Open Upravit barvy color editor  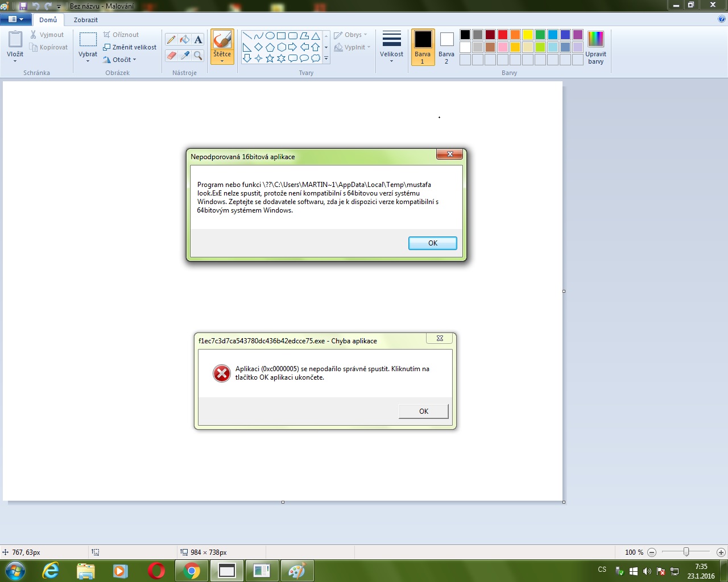[595, 47]
